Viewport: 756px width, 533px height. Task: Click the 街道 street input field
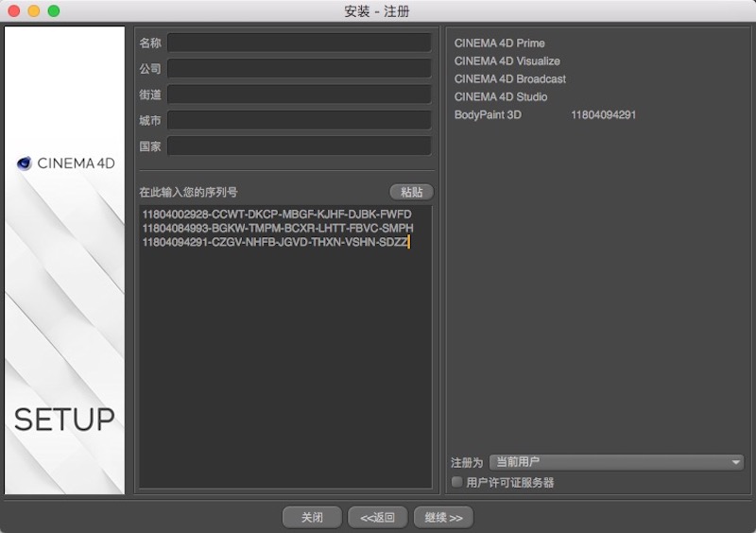[299, 95]
